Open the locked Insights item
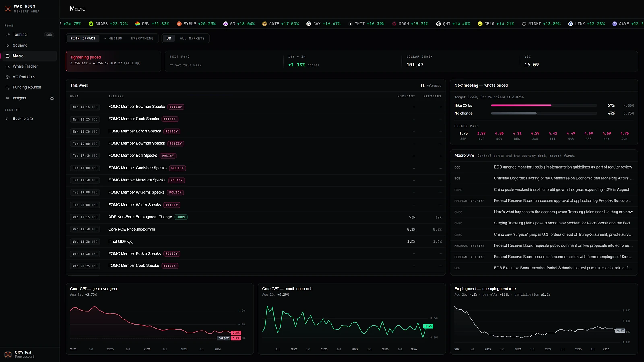 click(29, 98)
